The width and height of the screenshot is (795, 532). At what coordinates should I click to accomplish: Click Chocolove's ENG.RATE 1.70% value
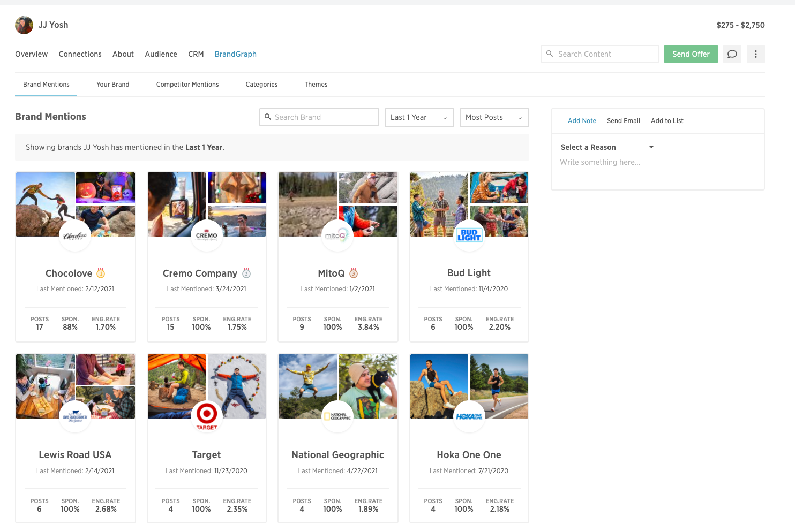pos(106,327)
